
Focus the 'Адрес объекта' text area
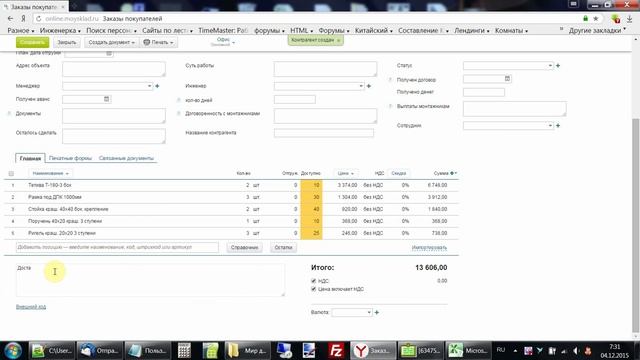pos(114,69)
